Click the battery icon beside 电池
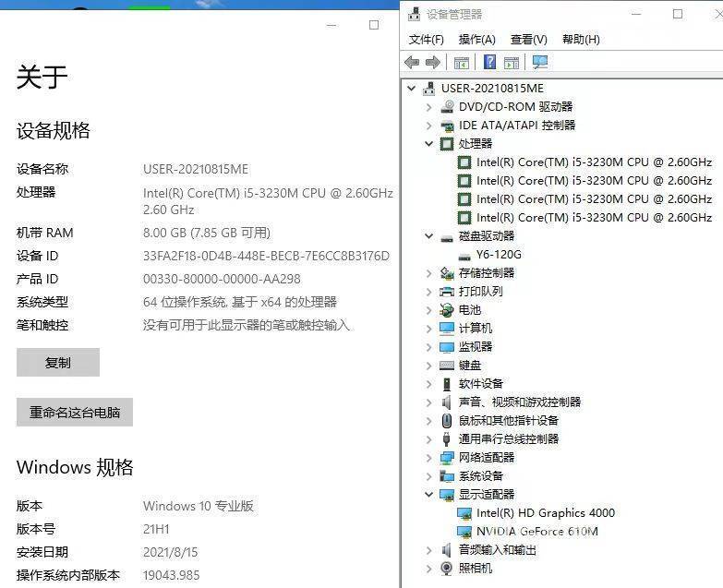The image size is (723, 588). [x=446, y=309]
